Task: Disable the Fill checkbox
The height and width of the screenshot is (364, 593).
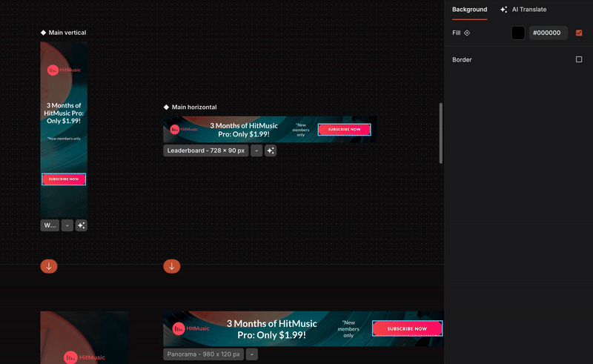Action: click(x=579, y=33)
